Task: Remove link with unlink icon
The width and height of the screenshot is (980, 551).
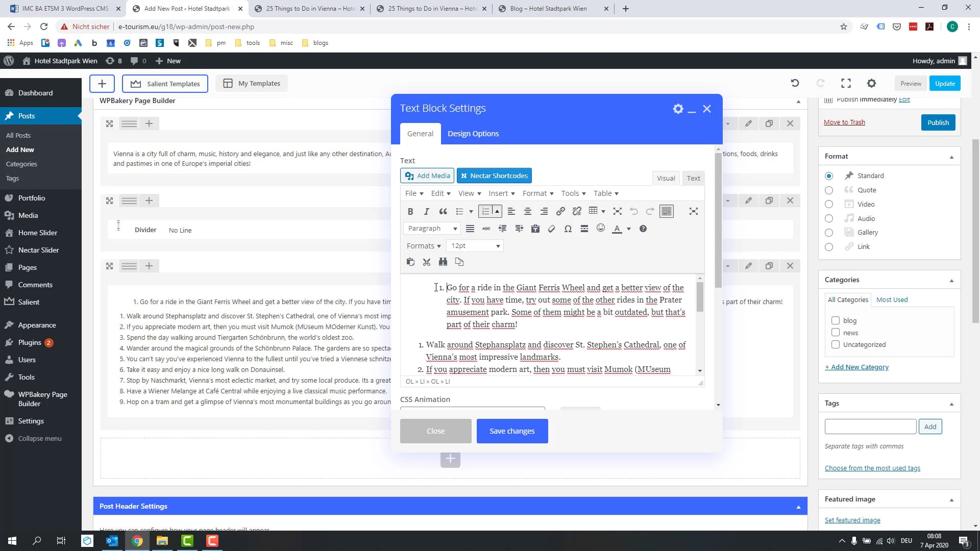Action: tap(577, 211)
